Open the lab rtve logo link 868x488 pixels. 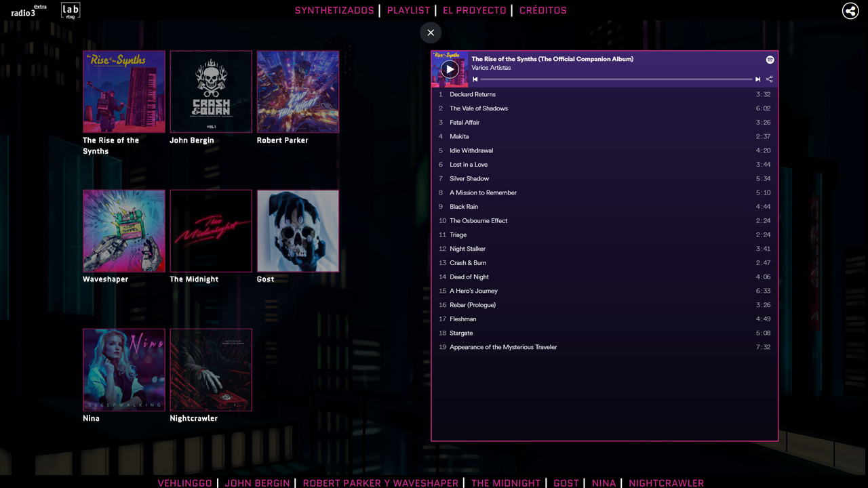(x=71, y=10)
